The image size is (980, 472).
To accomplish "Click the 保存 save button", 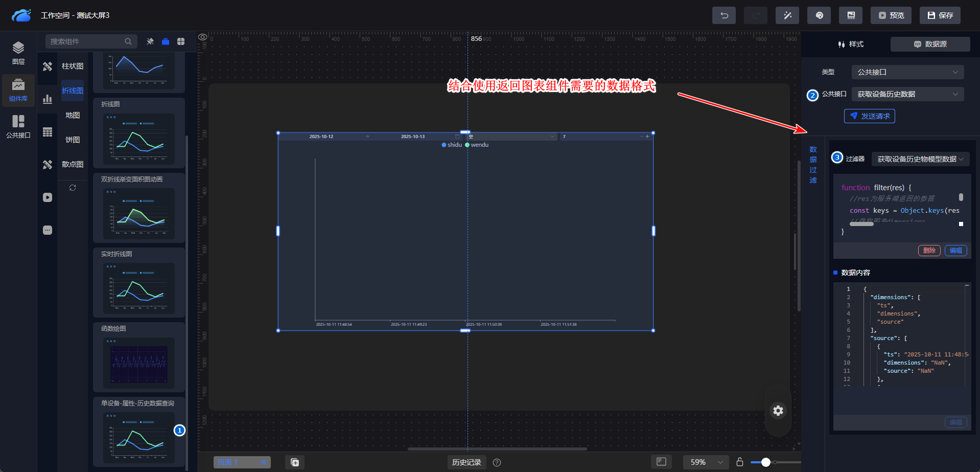I will click(940, 15).
